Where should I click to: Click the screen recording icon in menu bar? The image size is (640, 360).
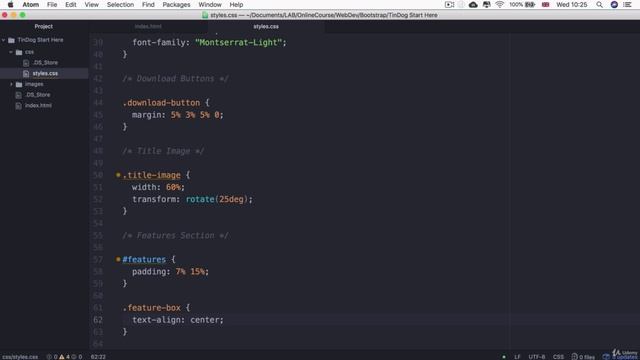[449, 4]
